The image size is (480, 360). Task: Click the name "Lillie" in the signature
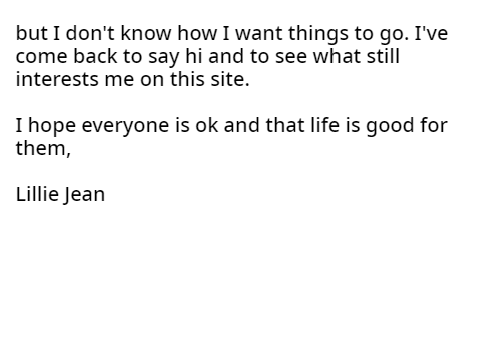coord(37,194)
